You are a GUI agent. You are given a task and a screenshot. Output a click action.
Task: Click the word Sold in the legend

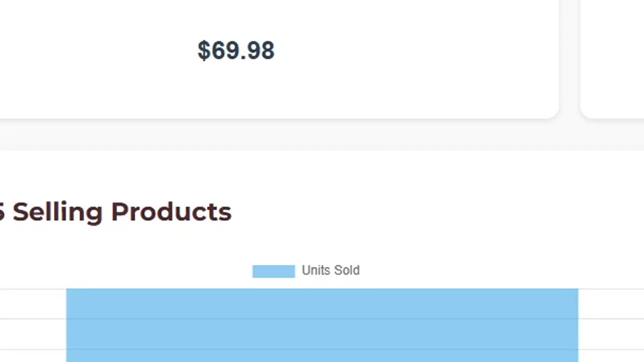tap(347, 270)
